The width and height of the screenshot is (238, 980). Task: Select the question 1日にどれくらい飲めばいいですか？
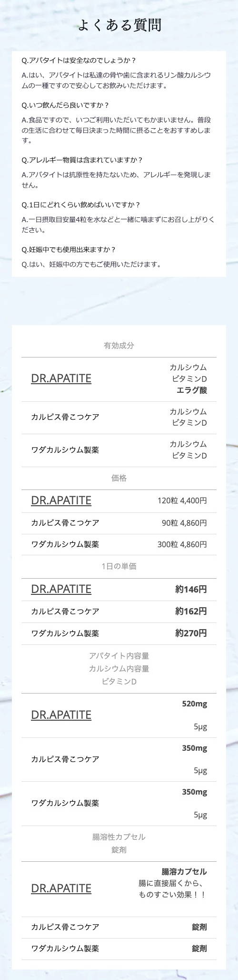81,205
